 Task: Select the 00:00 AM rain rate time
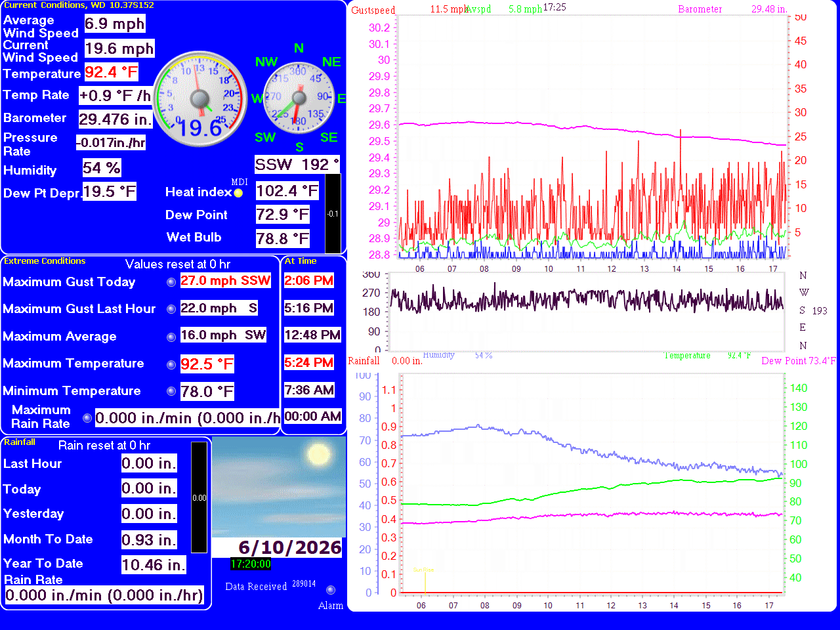[x=313, y=416]
